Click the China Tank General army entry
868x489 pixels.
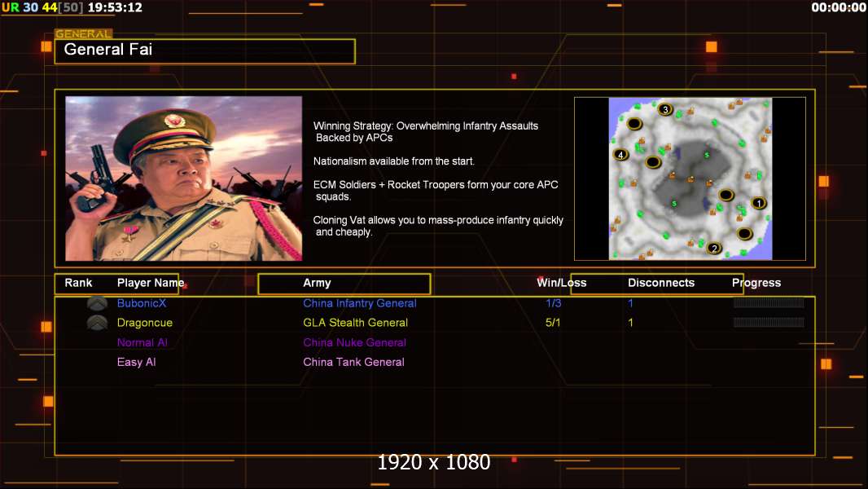(353, 362)
